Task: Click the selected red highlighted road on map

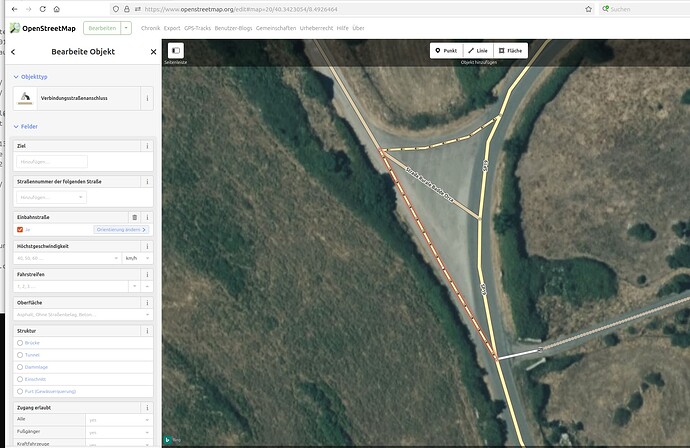Action: pyautogui.click(x=438, y=254)
